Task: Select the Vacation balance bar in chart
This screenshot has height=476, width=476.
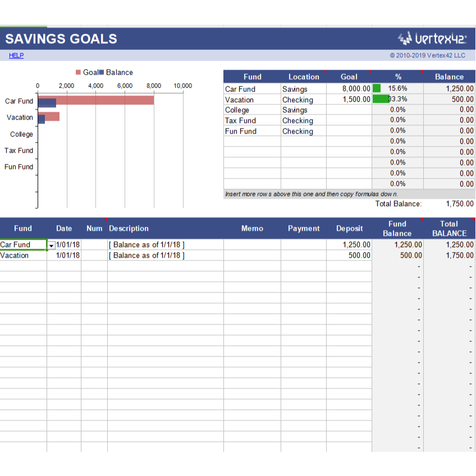Action: (41, 120)
